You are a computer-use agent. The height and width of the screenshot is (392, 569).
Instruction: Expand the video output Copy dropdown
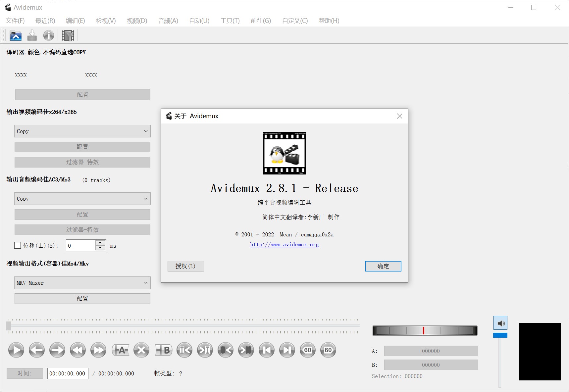82,131
